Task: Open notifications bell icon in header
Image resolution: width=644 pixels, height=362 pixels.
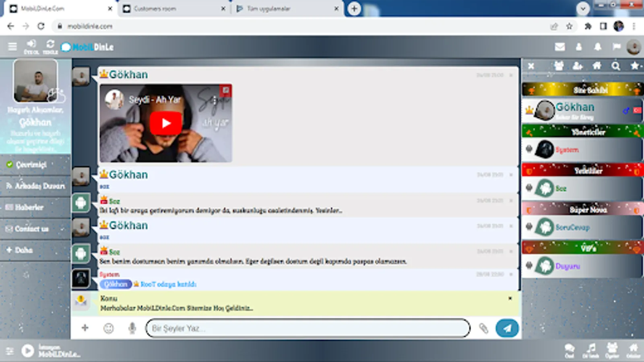Action: (598, 47)
